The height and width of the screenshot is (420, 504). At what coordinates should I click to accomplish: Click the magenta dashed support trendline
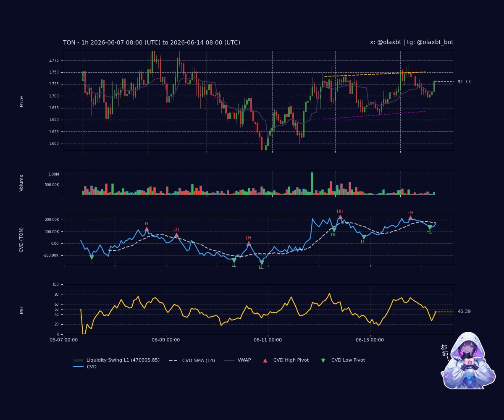pyautogui.click(x=375, y=115)
